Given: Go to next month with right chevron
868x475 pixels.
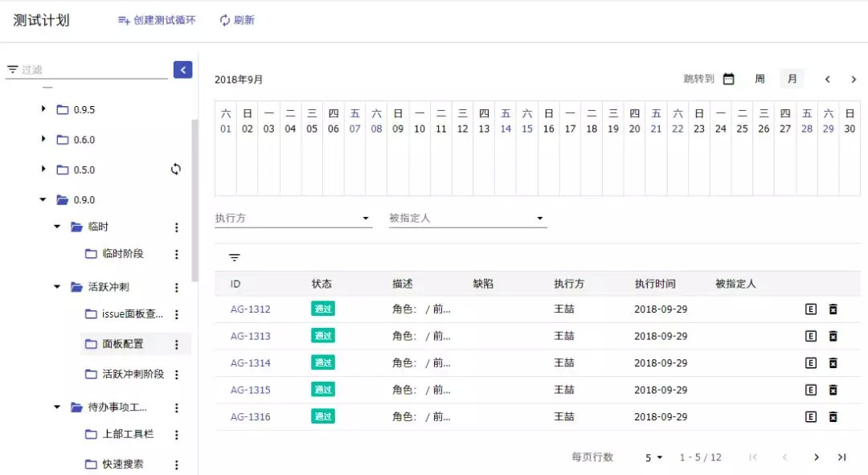Looking at the screenshot, I should tap(854, 80).
